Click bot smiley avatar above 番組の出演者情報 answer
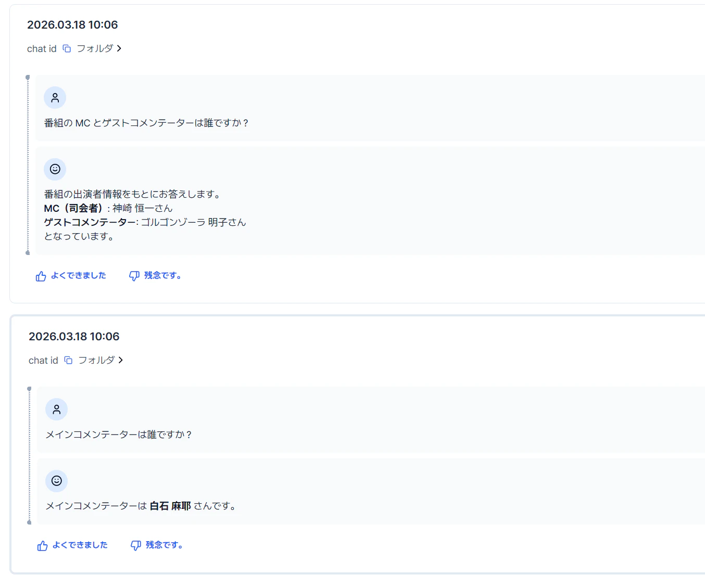705x588 pixels. [55, 169]
